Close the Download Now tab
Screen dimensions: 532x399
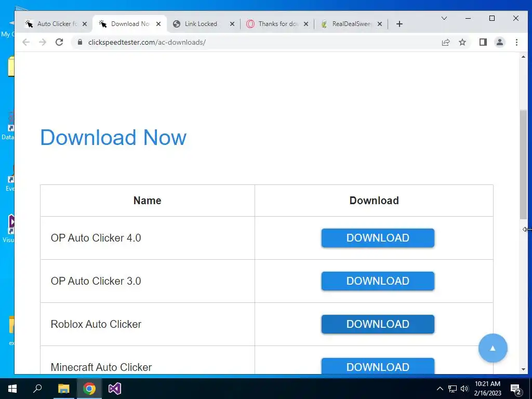(158, 24)
